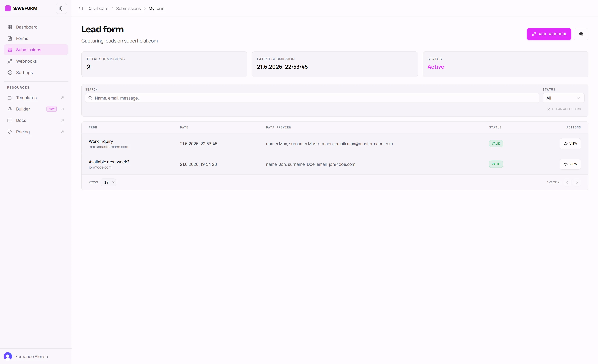Open the Status filter dropdown
Image resolution: width=598 pixels, height=364 pixels.
point(563,98)
